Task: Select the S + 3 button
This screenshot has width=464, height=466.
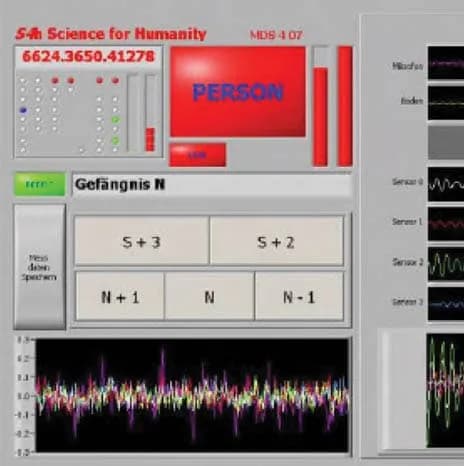Action: pyautogui.click(x=142, y=242)
